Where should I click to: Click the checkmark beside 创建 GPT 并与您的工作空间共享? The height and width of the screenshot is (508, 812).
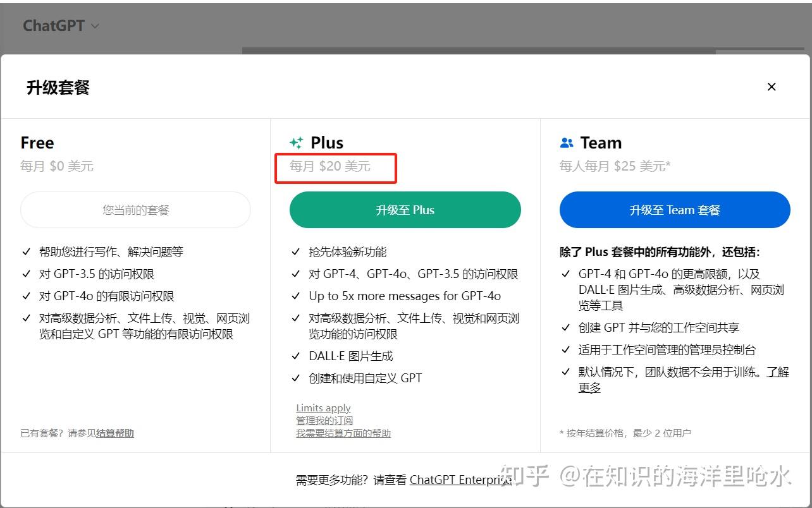(x=565, y=327)
